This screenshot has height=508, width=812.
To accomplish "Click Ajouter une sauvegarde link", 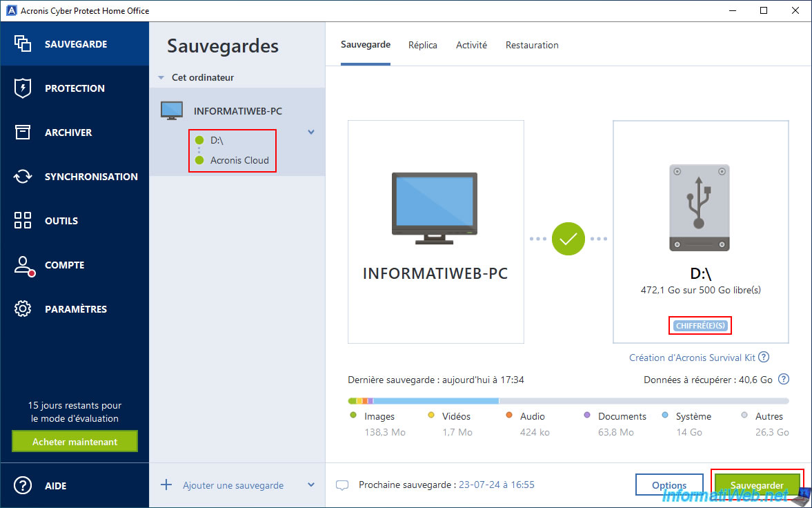I will [233, 486].
